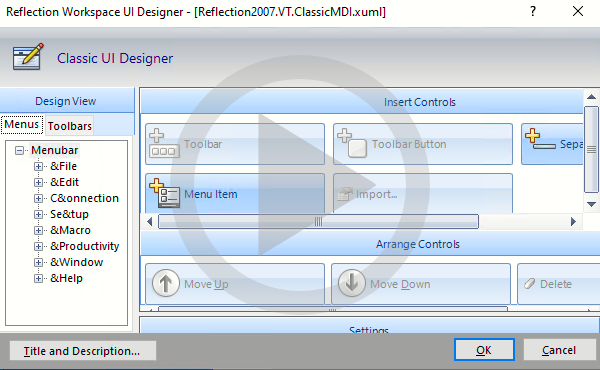This screenshot has width=600, height=370.
Task: Switch to the Toolbars tab
Action: pos(70,126)
